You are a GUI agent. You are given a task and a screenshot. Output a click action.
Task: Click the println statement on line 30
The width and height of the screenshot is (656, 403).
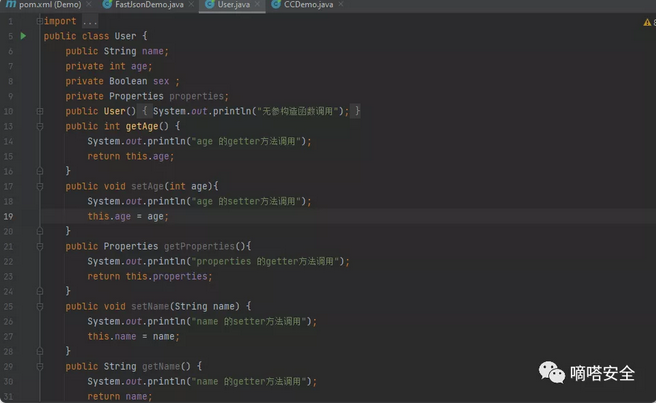[202, 382]
